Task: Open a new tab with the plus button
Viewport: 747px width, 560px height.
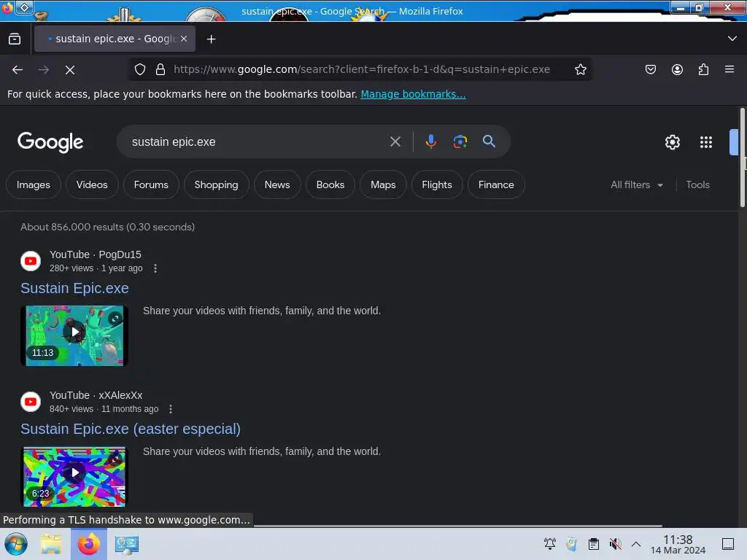Action: 211,39
